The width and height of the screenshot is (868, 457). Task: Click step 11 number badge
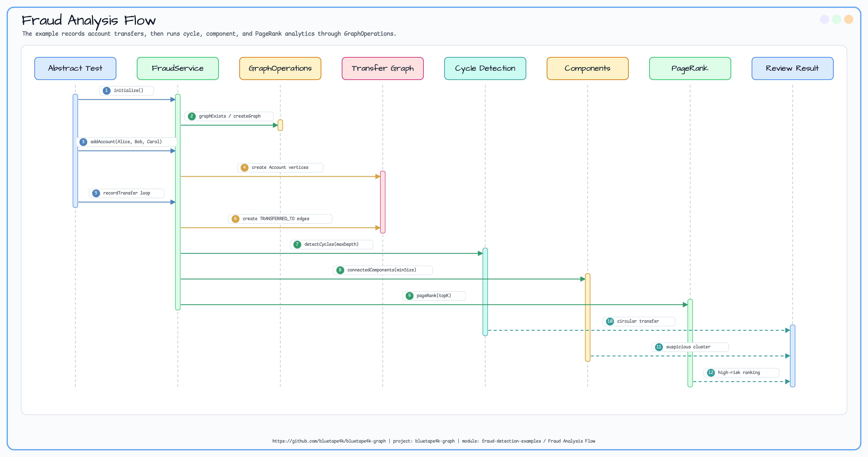(659, 347)
